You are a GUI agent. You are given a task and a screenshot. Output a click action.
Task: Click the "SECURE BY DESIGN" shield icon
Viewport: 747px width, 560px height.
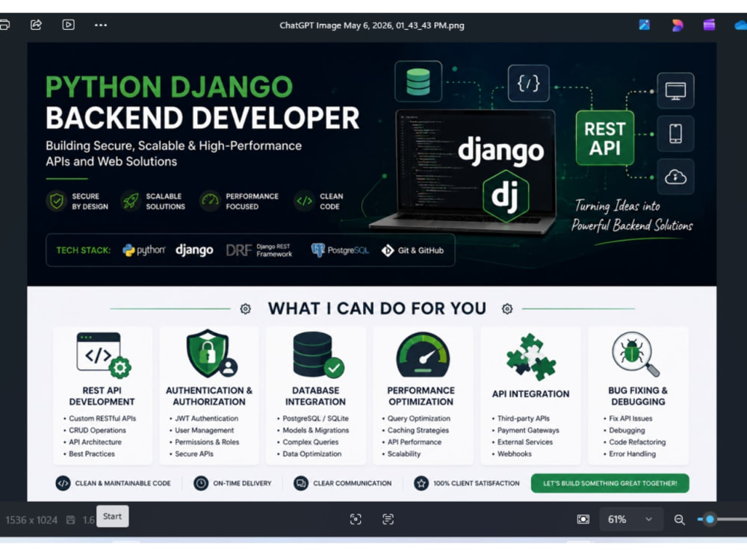57,201
